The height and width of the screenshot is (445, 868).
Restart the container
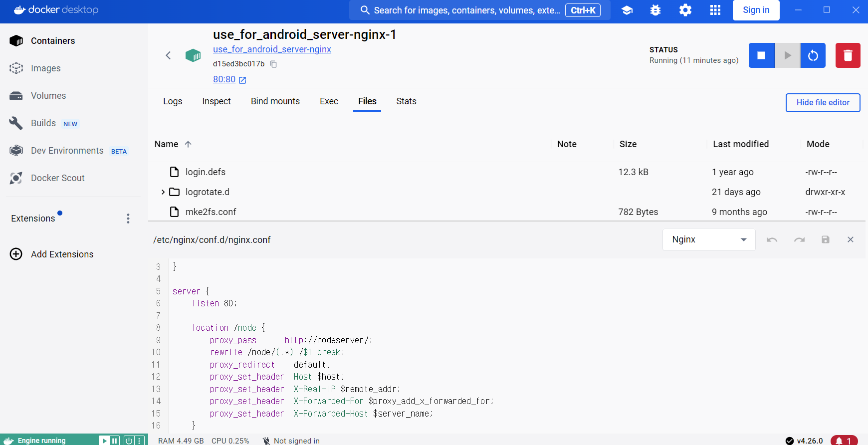(813, 55)
